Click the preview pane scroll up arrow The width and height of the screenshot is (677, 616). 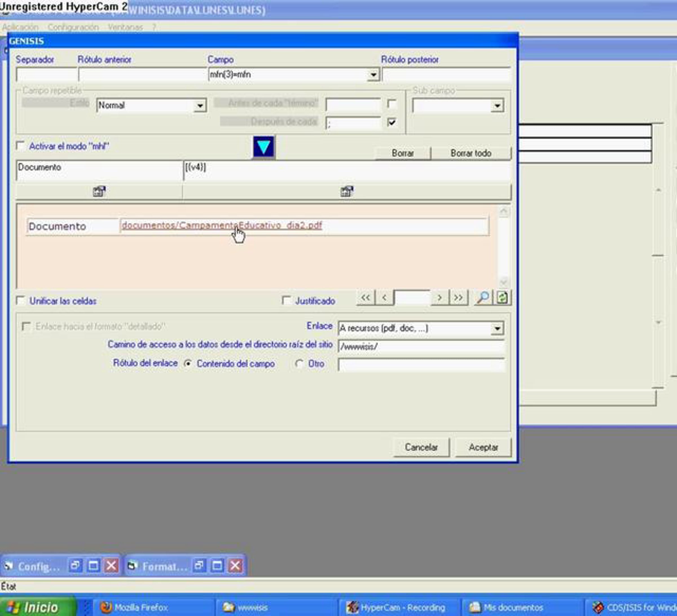click(504, 212)
